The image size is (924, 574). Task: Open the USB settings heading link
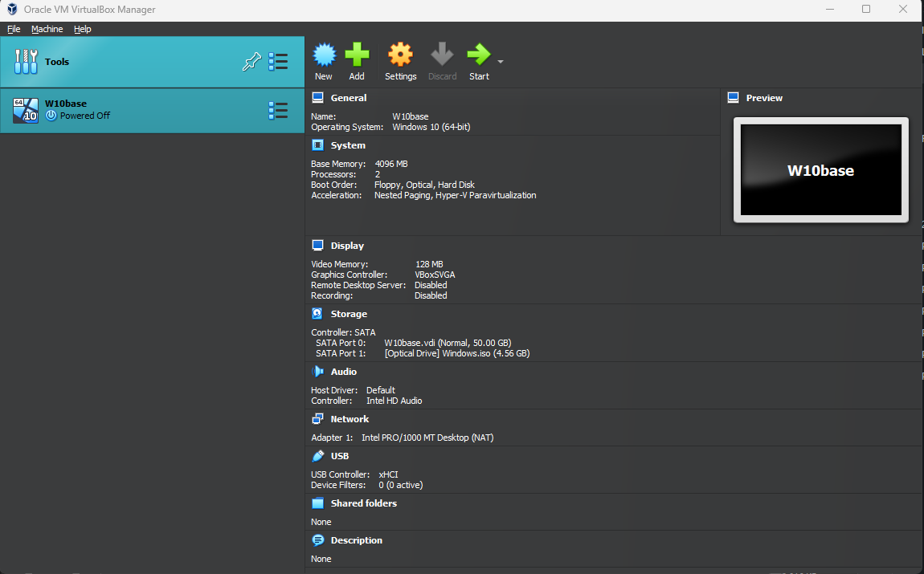pos(339,456)
